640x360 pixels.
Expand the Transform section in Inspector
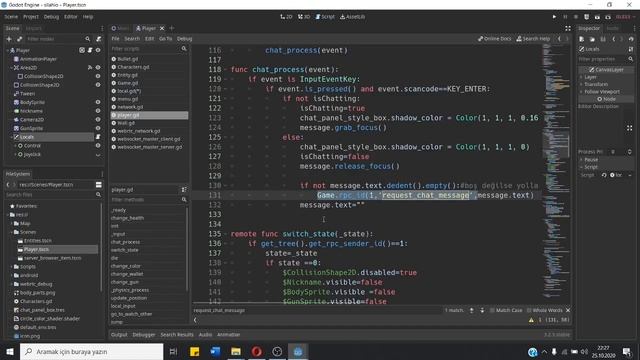(x=596, y=84)
